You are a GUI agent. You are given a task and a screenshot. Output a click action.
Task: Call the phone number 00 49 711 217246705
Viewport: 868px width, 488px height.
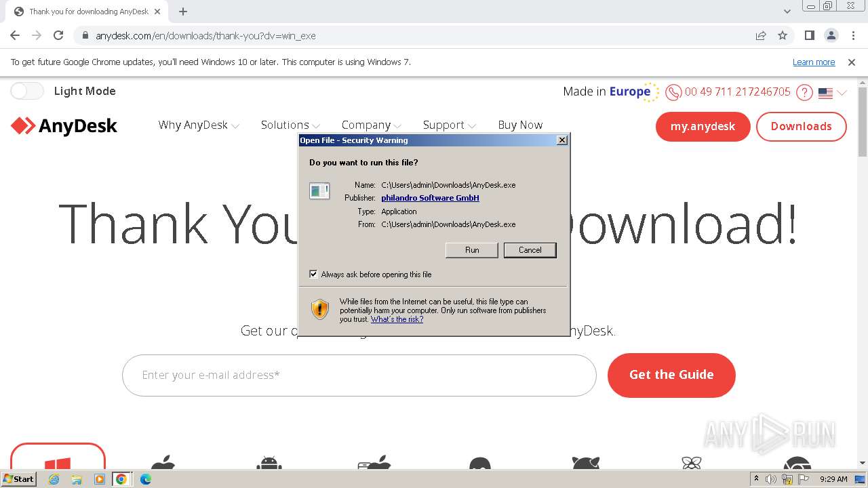click(738, 92)
